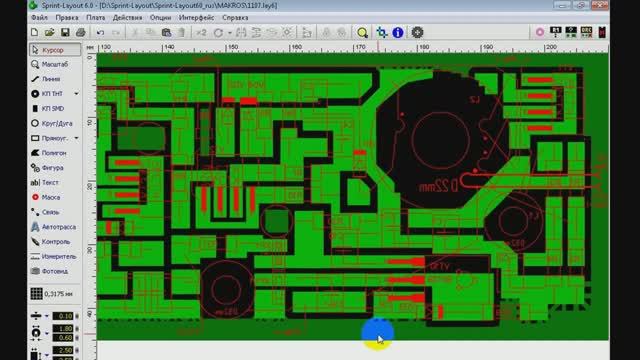The height and width of the screenshot is (360, 640).
Task: Open the Опции menu
Action: point(160,18)
